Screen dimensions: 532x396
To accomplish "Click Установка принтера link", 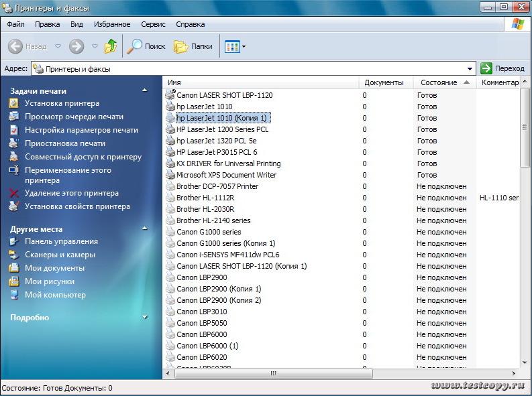I will coord(62,103).
